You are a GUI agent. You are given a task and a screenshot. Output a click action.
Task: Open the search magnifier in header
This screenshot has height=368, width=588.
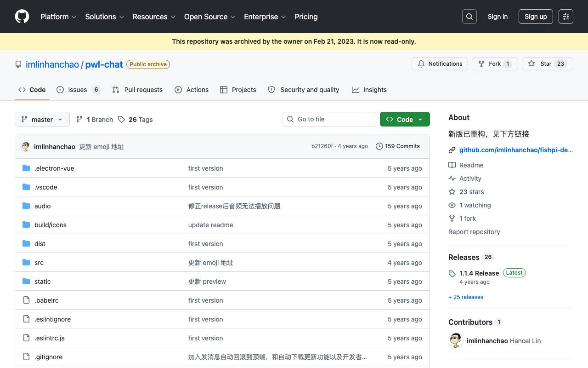click(x=469, y=17)
